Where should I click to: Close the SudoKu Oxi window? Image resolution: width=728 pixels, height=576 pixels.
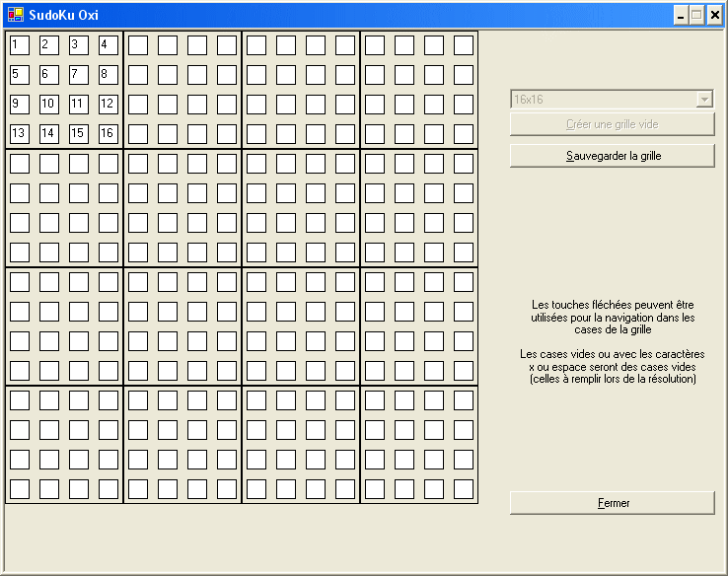click(714, 15)
